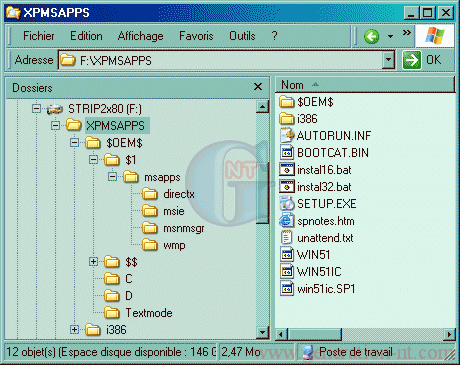Select the D folder icon in tree
Image resolution: width=460 pixels, height=365 pixels.
pyautogui.click(x=112, y=296)
